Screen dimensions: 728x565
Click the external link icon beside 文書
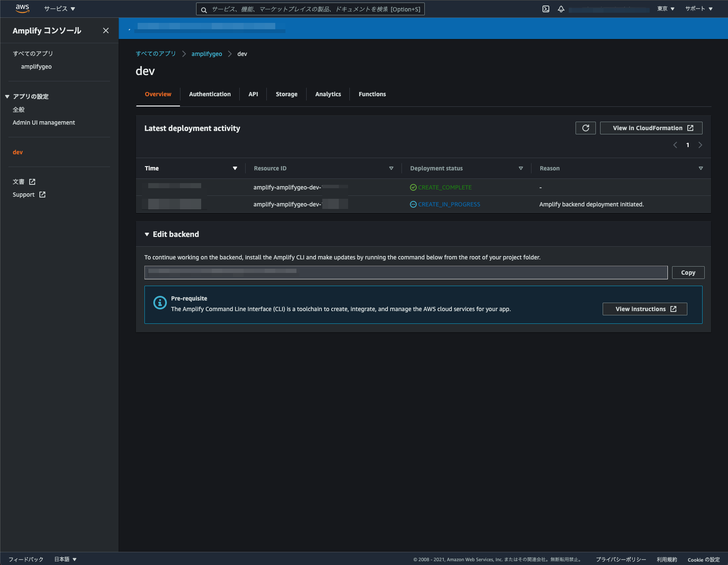click(32, 182)
